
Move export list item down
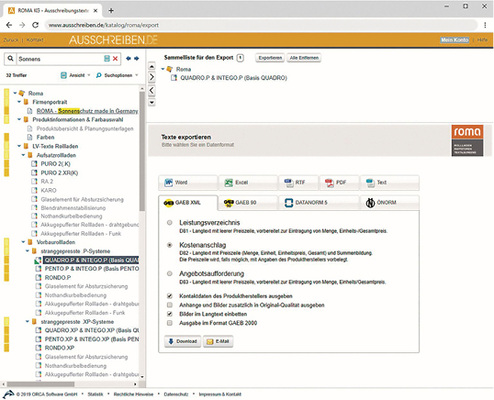152,102
